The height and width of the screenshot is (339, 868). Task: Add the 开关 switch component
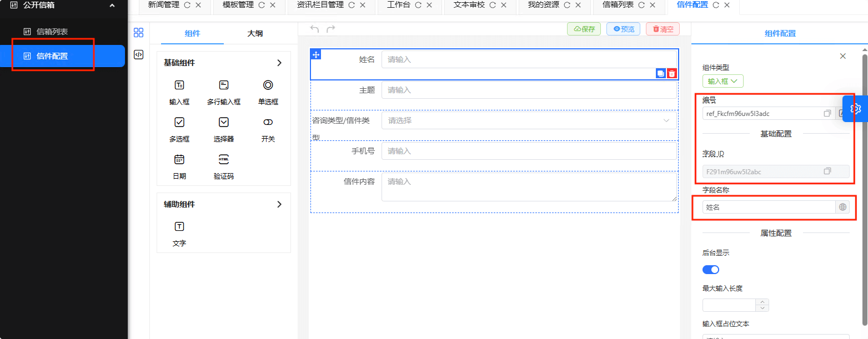[268, 129]
